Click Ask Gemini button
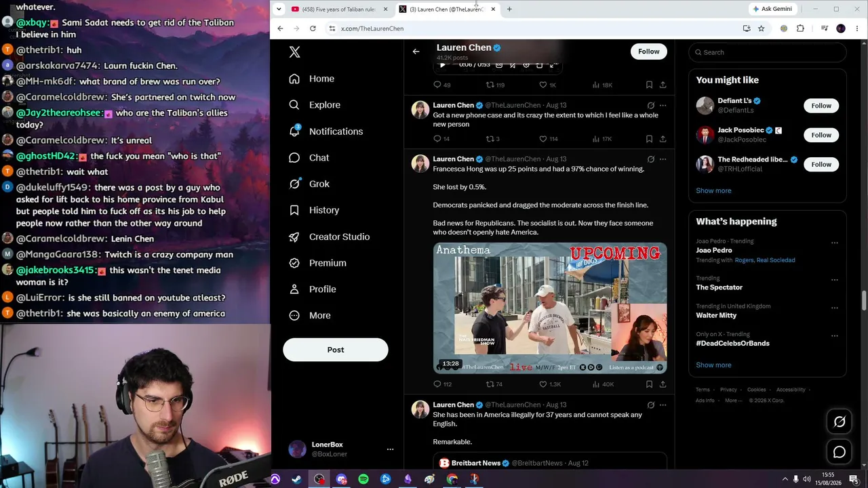 tap(772, 9)
